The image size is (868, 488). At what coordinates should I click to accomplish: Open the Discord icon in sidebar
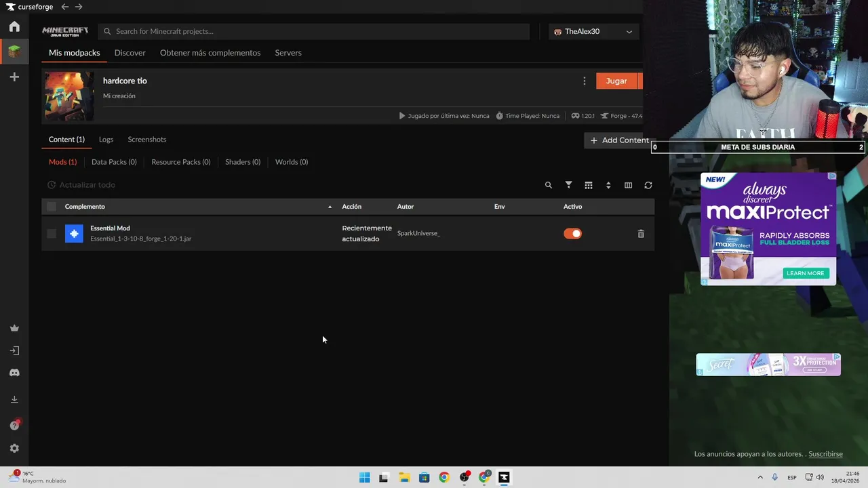14,373
